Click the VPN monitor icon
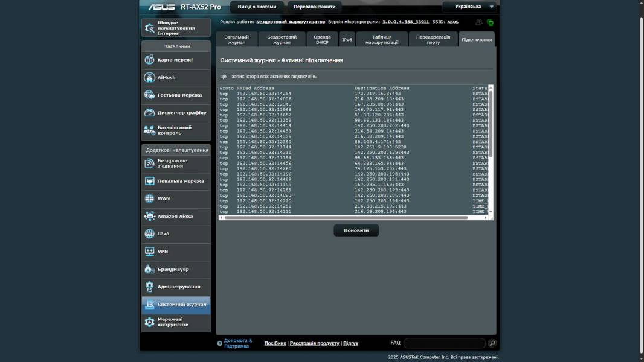The image size is (644, 362). [149, 252]
